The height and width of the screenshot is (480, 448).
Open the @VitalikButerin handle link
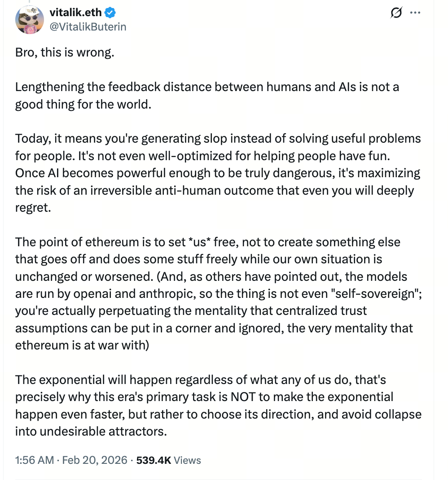[x=88, y=27]
